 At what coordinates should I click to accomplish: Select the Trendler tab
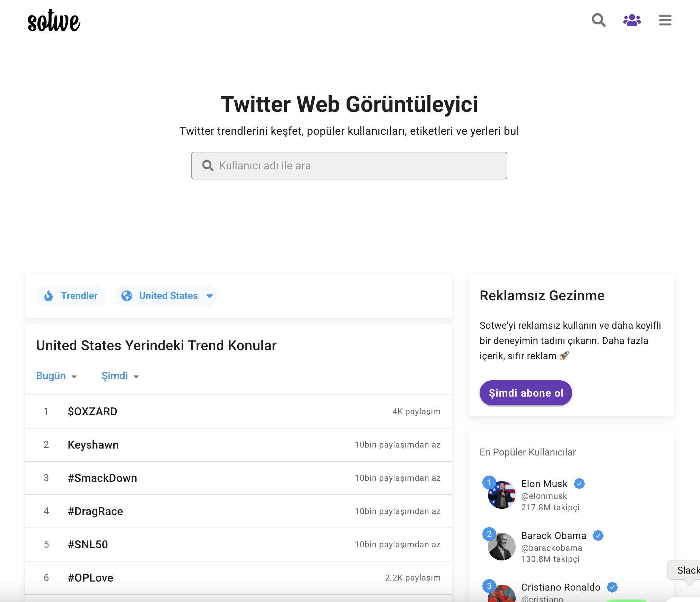(x=71, y=296)
